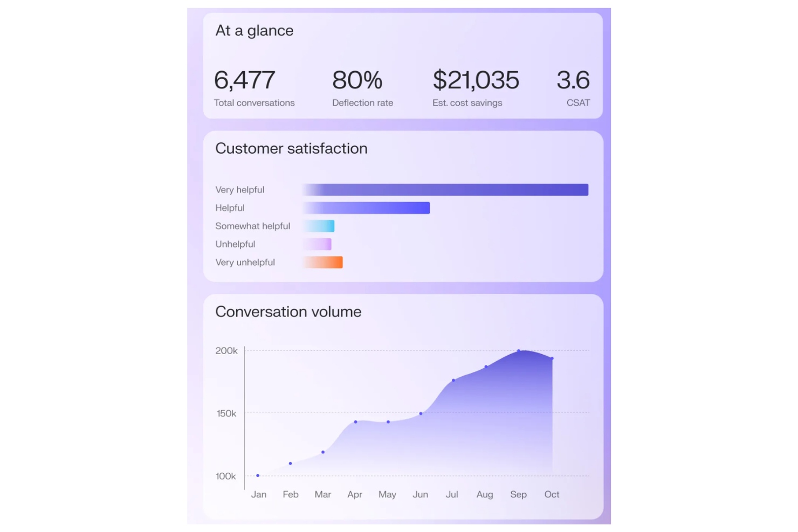Open the Conversation volume section title
798x532 pixels.
(x=288, y=312)
